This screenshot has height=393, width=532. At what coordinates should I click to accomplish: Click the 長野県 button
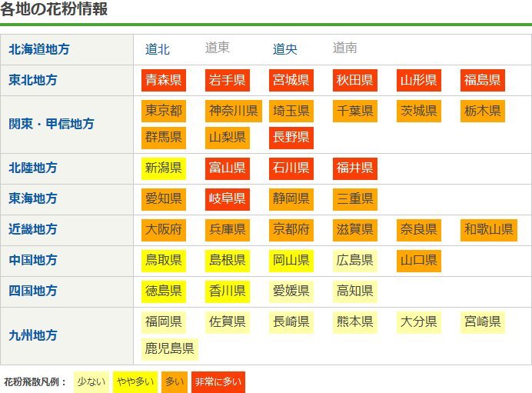[x=291, y=138]
